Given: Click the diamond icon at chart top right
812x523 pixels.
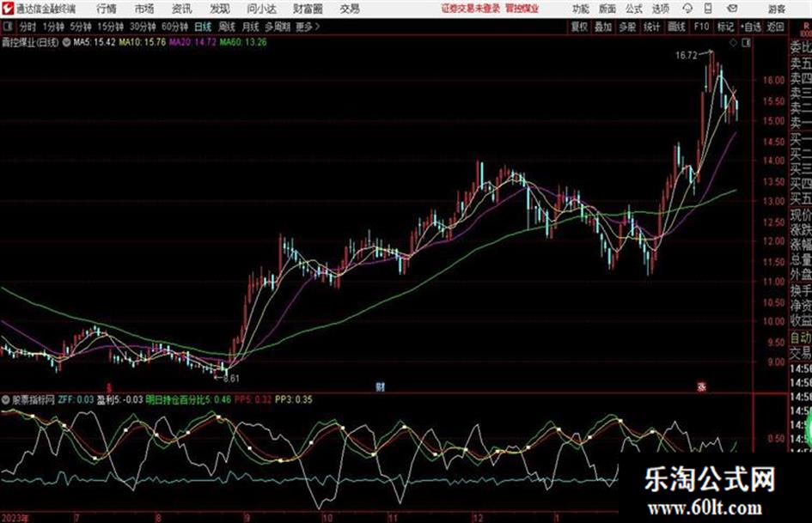Looking at the screenshot, I should click(x=733, y=43).
